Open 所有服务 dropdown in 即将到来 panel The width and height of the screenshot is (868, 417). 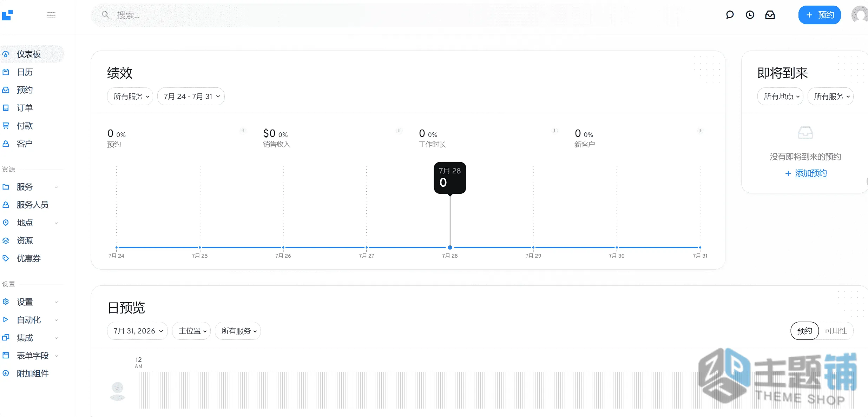click(x=830, y=97)
